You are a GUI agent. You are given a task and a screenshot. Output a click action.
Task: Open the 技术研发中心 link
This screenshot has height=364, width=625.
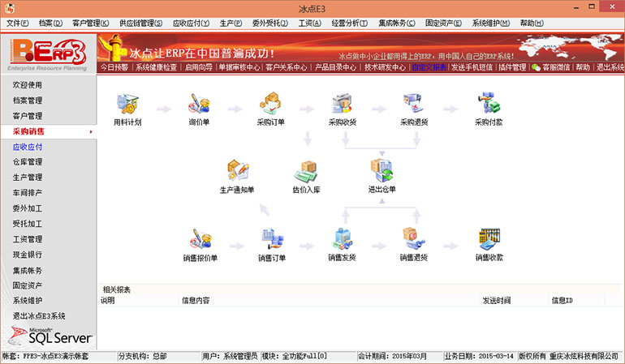385,67
